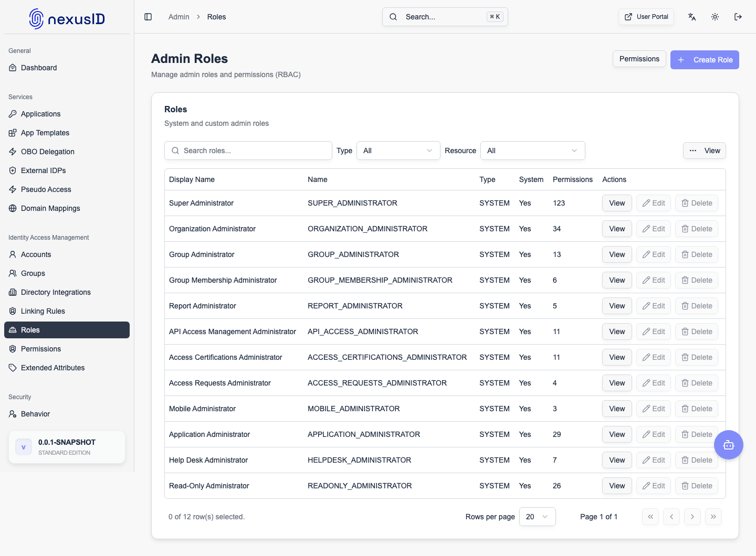Viewport: 756px width, 556px height.
Task: View the Organization Administrator role
Action: pyautogui.click(x=617, y=229)
